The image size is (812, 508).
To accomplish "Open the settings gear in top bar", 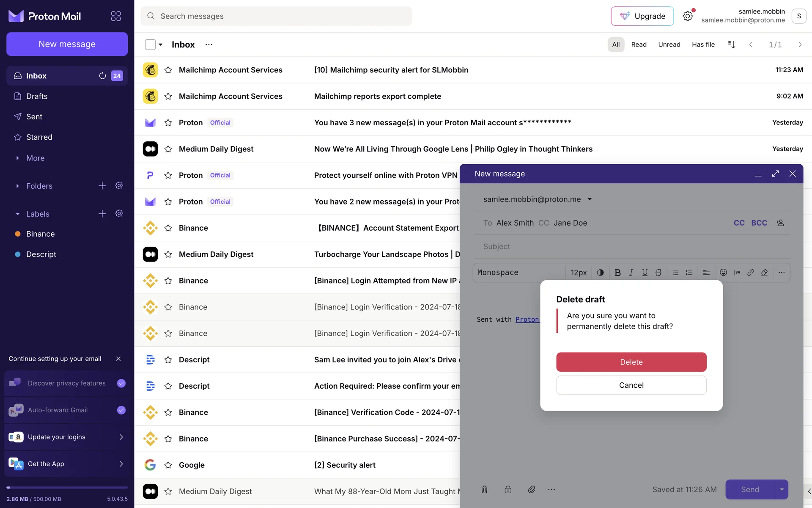I will coord(688,16).
